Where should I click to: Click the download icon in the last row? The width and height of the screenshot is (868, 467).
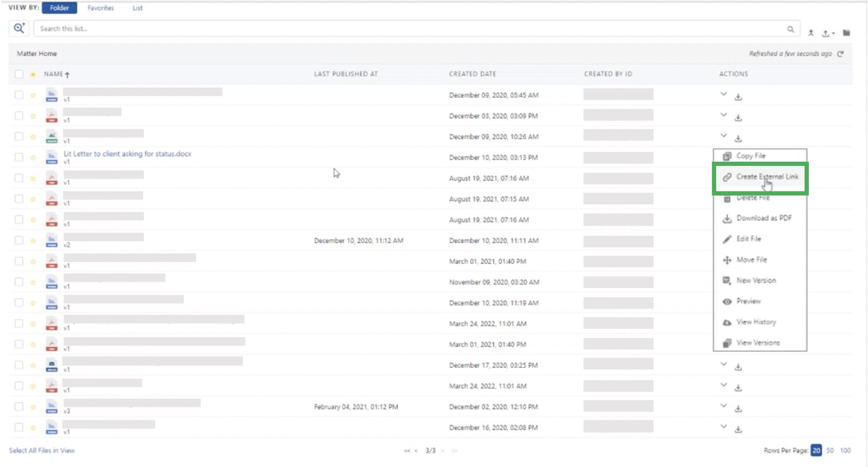[738, 429]
